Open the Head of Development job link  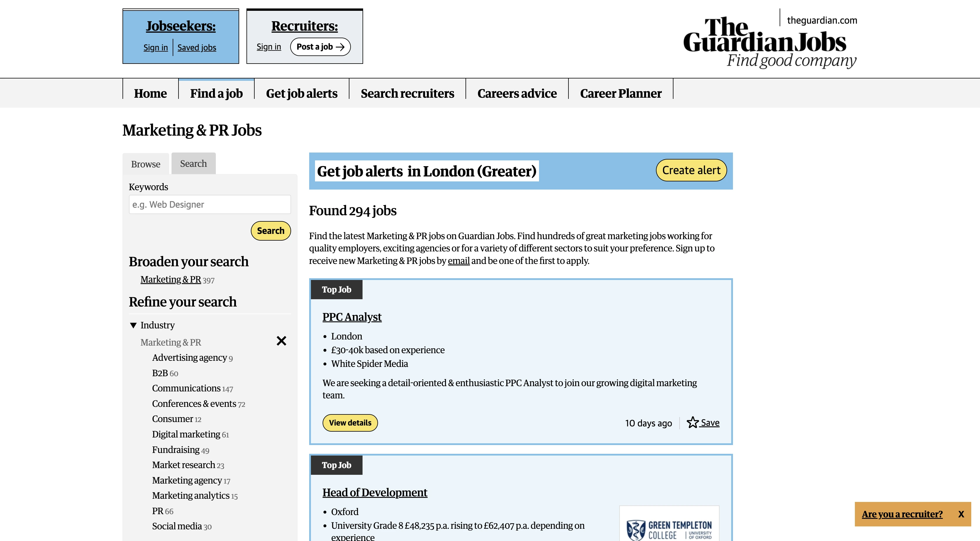(374, 492)
